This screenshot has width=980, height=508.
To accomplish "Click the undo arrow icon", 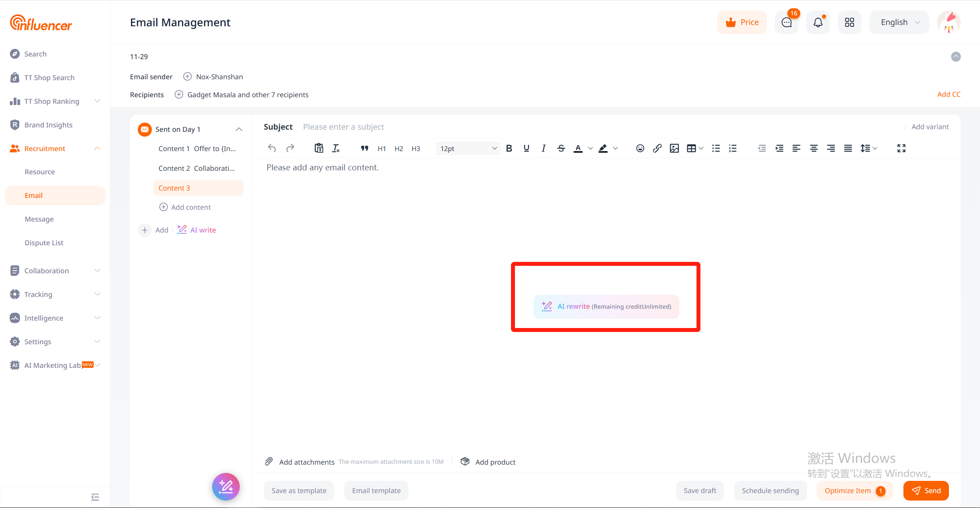I will click(272, 148).
